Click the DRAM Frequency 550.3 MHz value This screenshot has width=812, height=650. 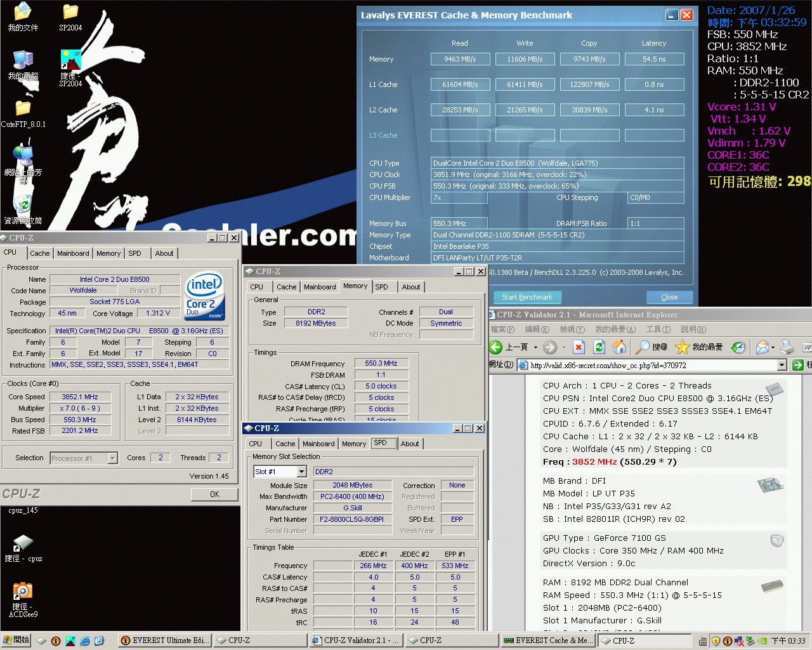(x=381, y=363)
